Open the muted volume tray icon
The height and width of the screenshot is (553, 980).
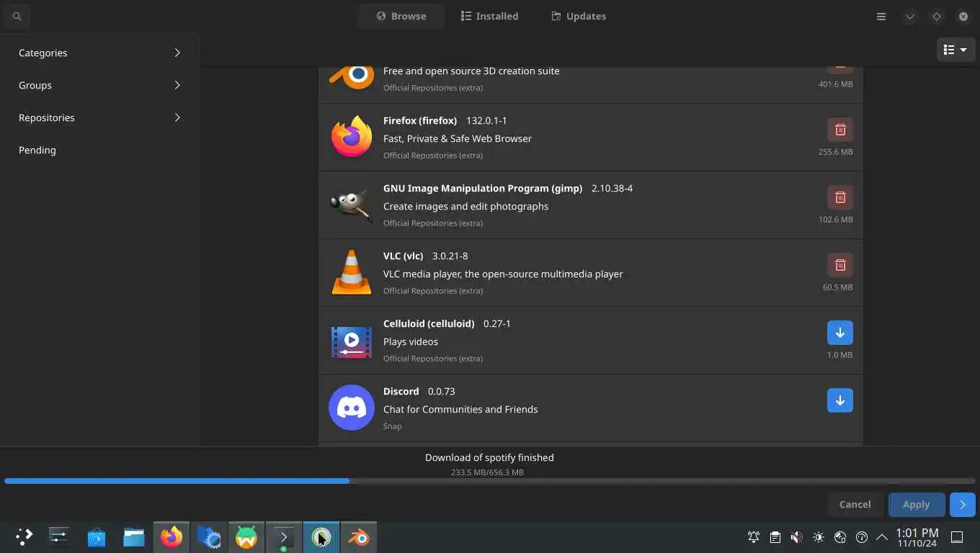[797, 537]
